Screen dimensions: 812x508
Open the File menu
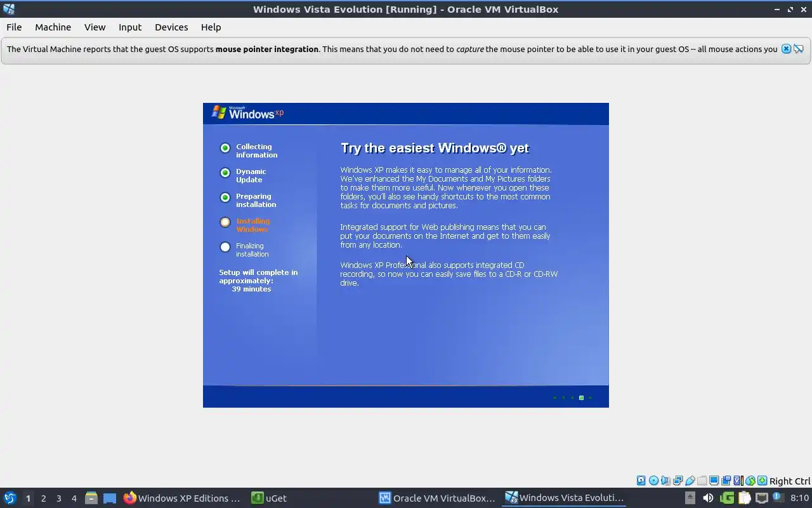[x=14, y=27]
